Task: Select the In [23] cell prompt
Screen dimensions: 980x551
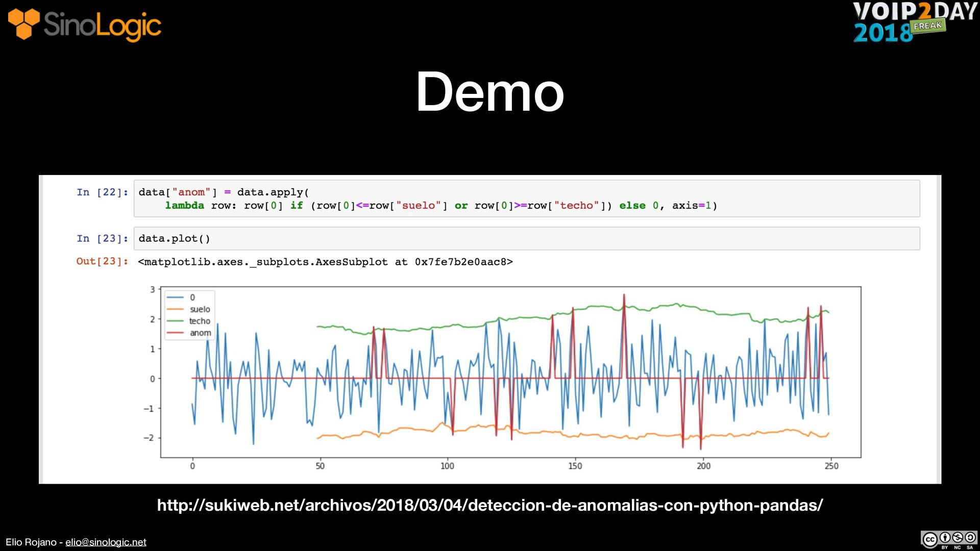Action: coord(102,238)
